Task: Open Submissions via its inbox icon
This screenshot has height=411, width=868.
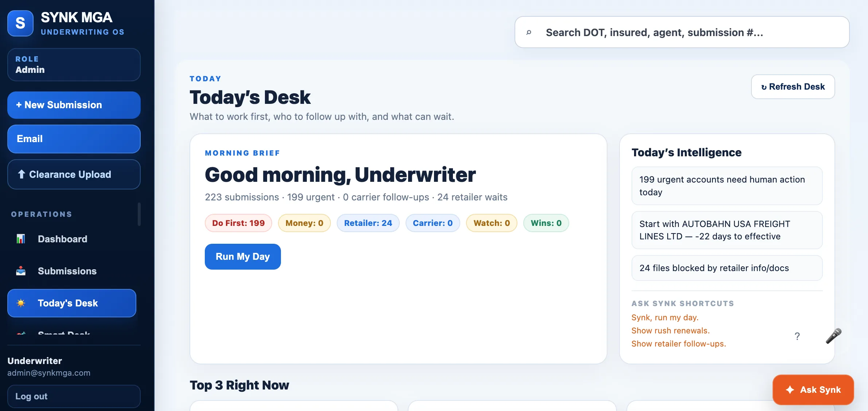Action: [x=21, y=271]
